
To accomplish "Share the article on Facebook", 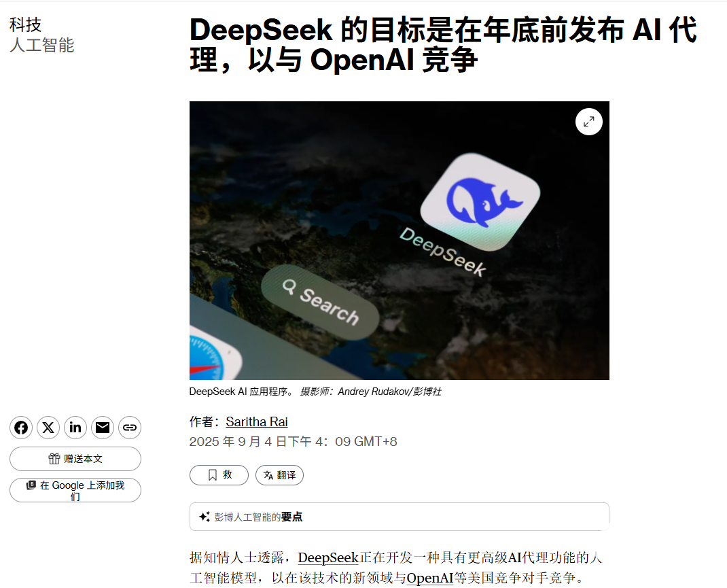I will tap(21, 427).
